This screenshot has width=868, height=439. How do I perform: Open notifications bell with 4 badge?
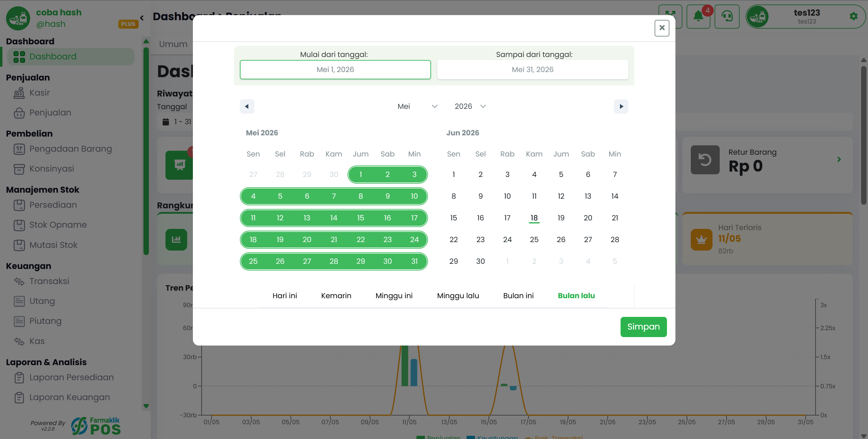pyautogui.click(x=698, y=16)
